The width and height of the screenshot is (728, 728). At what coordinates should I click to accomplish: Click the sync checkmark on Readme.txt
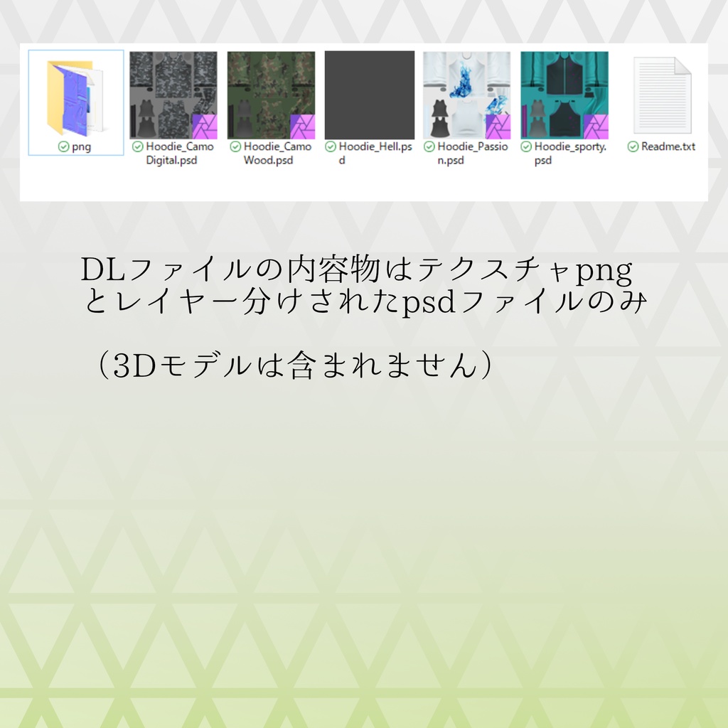[634, 147]
